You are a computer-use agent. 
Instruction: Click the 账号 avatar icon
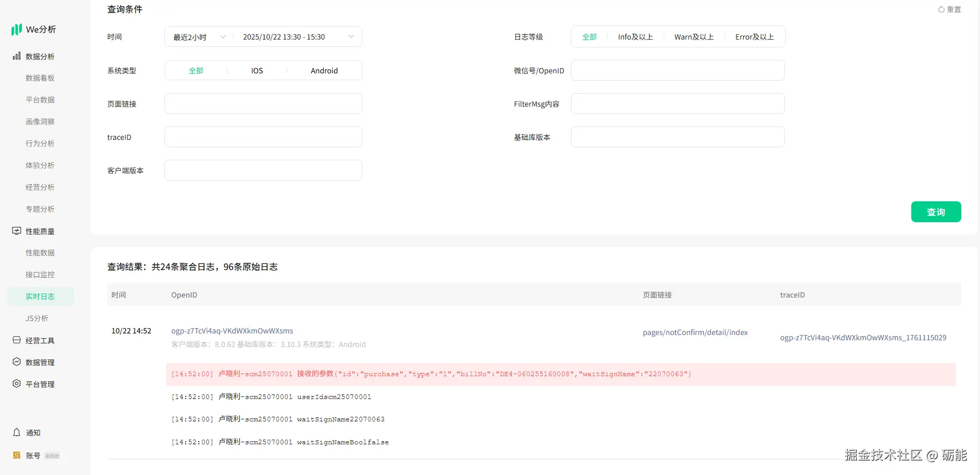coord(17,455)
